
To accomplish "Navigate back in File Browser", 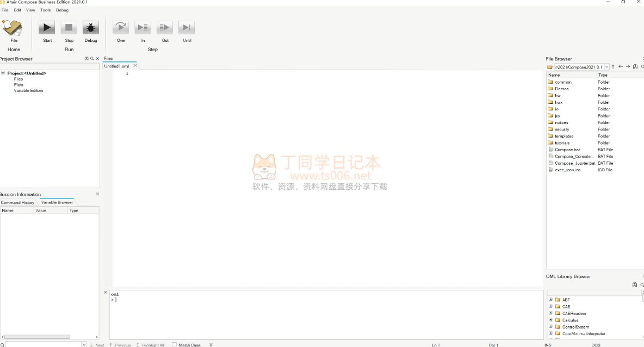I will coord(621,66).
